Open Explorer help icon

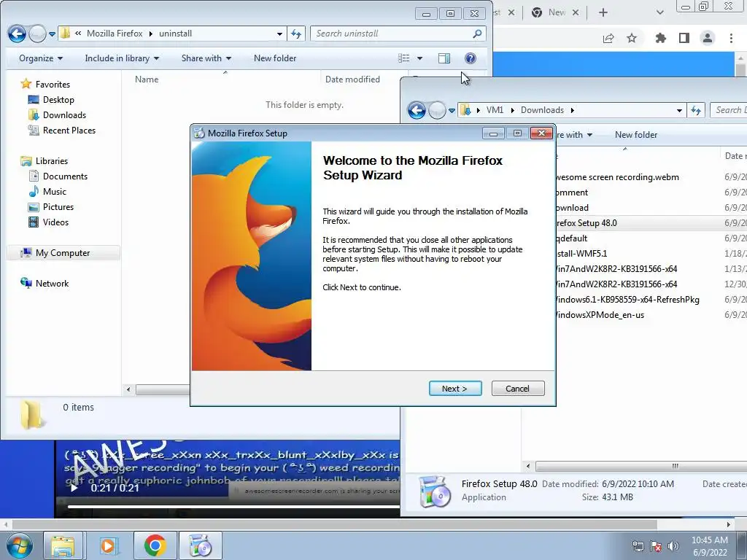click(x=471, y=58)
